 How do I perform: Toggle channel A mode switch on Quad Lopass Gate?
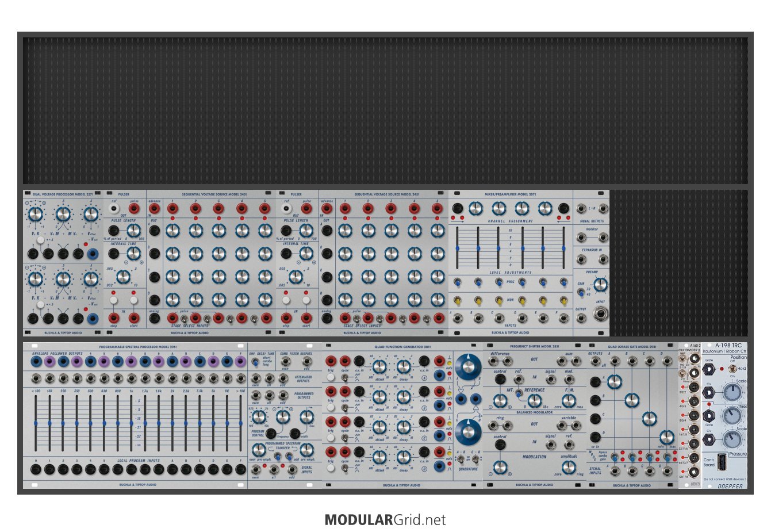coord(614,458)
